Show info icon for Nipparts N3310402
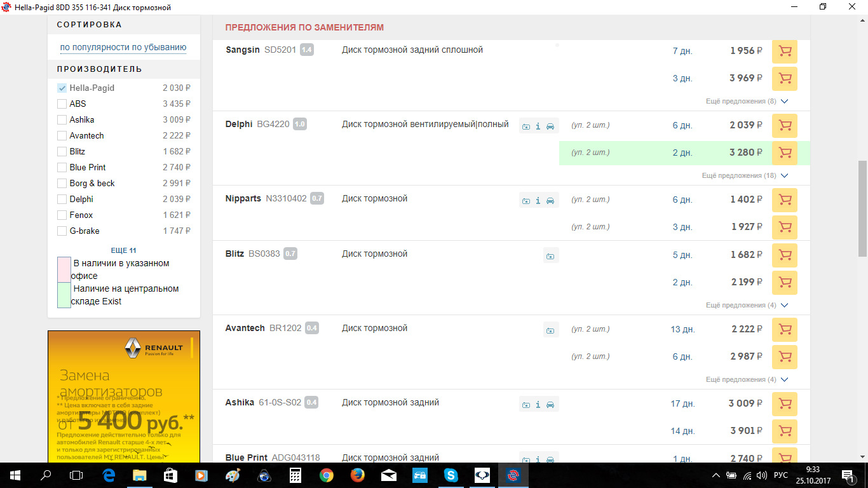 [x=538, y=201]
